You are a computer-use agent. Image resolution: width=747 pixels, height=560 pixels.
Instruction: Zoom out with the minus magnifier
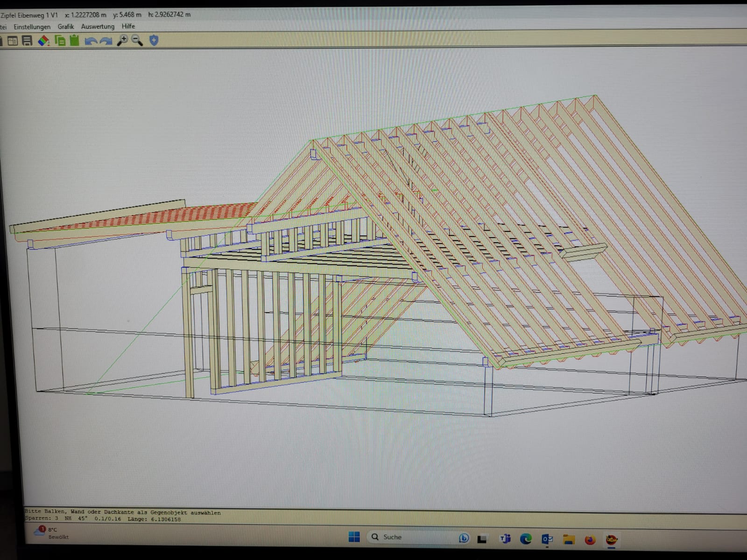(x=137, y=41)
